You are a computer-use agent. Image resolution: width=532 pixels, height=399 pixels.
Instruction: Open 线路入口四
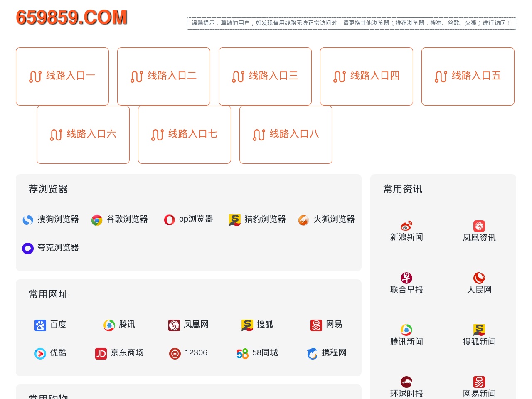tap(367, 76)
